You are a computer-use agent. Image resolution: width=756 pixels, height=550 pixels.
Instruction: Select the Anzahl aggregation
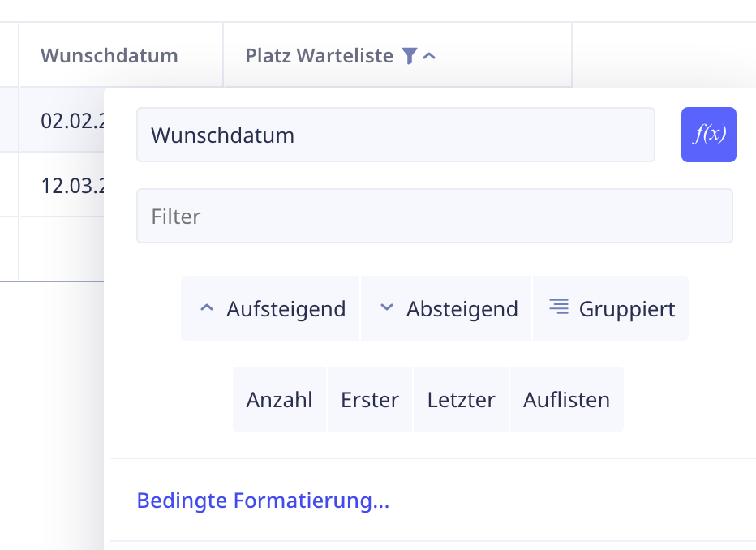[x=280, y=399]
